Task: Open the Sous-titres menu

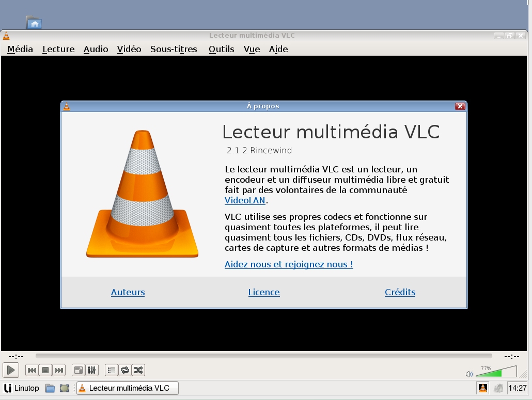Action: (174, 49)
